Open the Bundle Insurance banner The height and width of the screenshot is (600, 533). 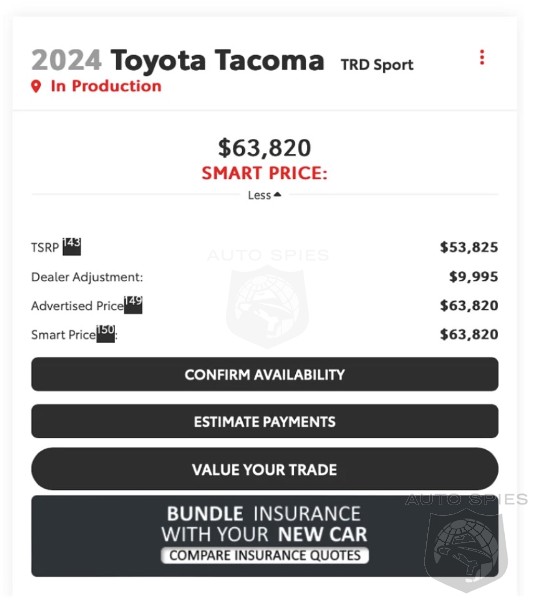point(265,536)
